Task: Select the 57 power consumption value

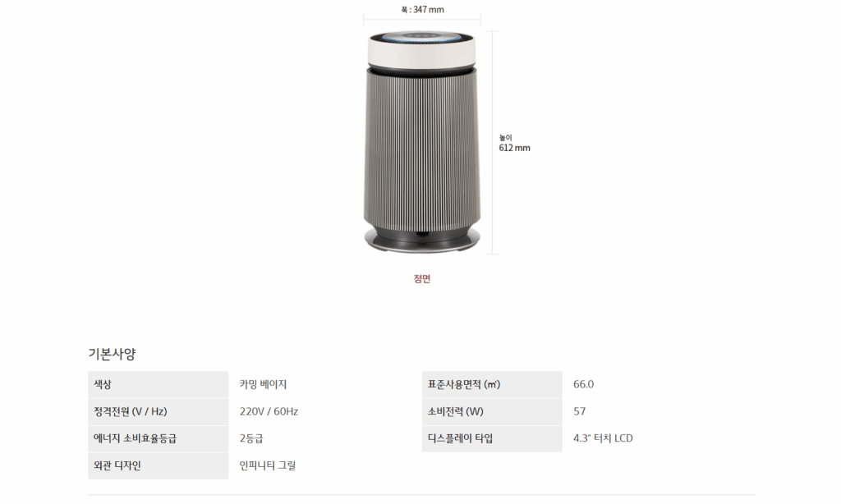Action: click(579, 411)
